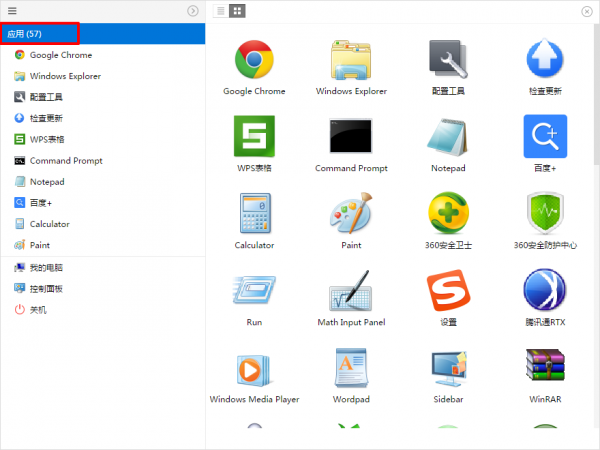The image size is (600, 450).
Task: Open Windows Media Player icon
Action: point(254,370)
